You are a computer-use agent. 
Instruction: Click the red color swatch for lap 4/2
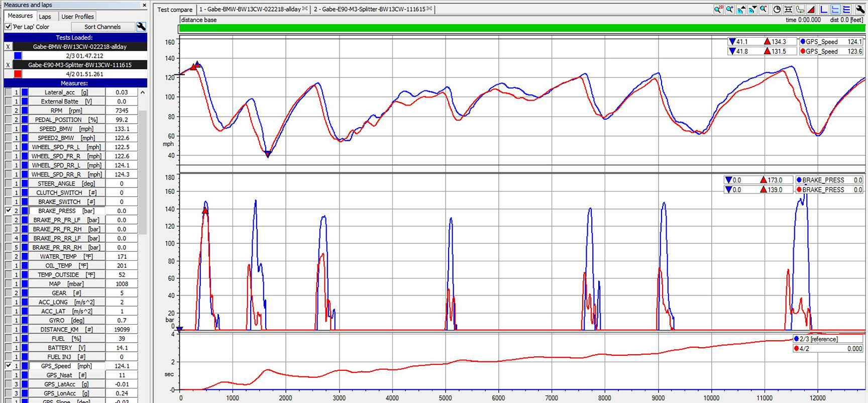18,74
